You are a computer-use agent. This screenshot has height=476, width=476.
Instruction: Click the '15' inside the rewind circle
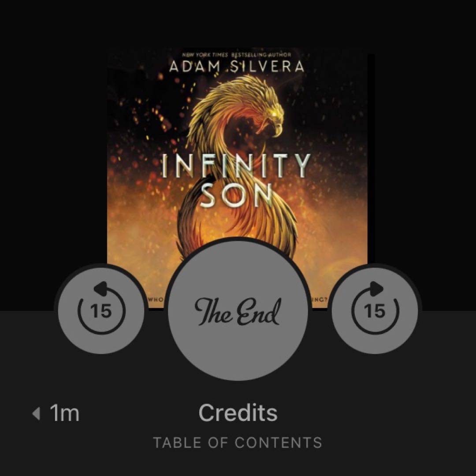101,311
